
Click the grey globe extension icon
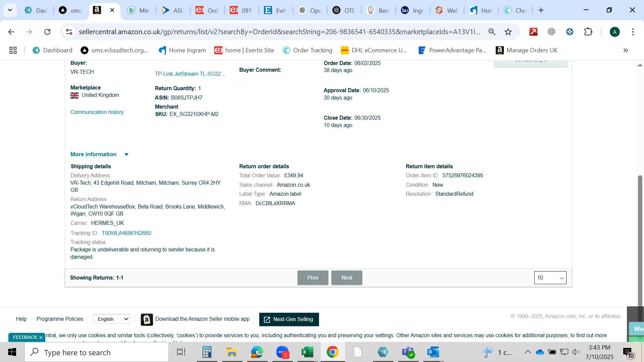pyautogui.click(x=551, y=32)
